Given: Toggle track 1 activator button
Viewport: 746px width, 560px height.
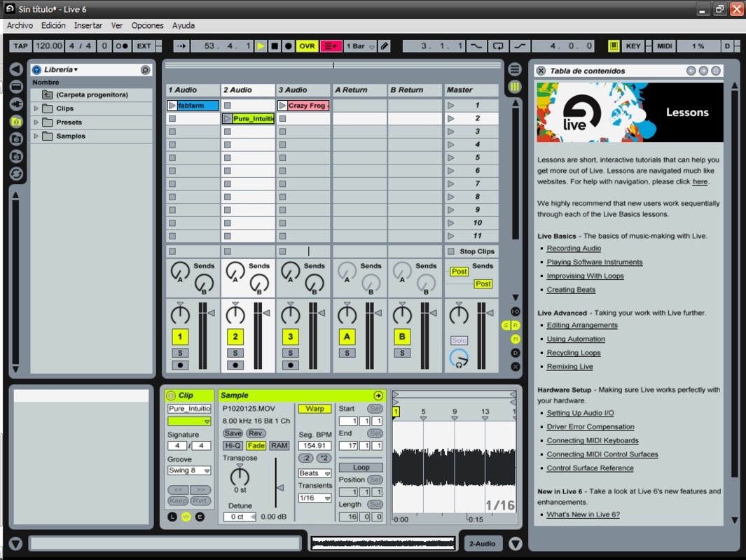Looking at the screenshot, I should (180, 337).
